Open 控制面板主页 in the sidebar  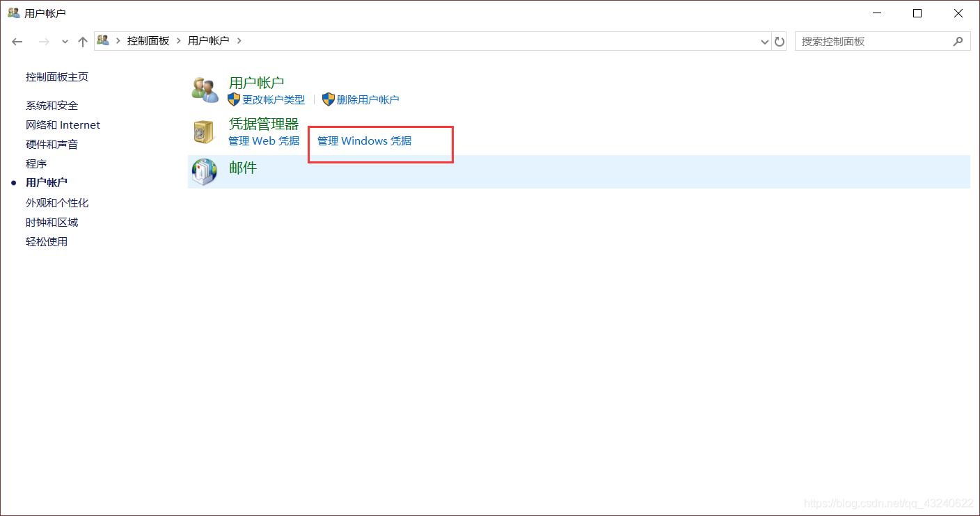(57, 76)
